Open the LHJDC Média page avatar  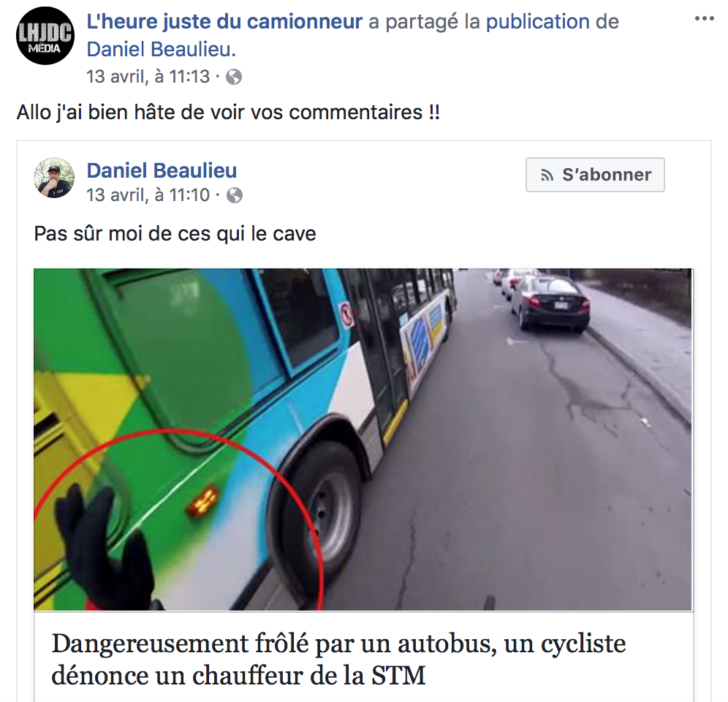point(45,36)
